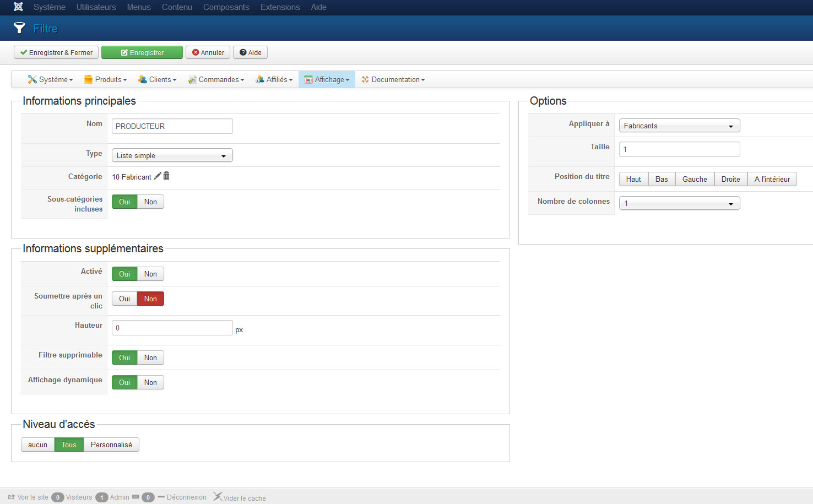
Task: Expand the Affichage submenu
Action: (327, 79)
